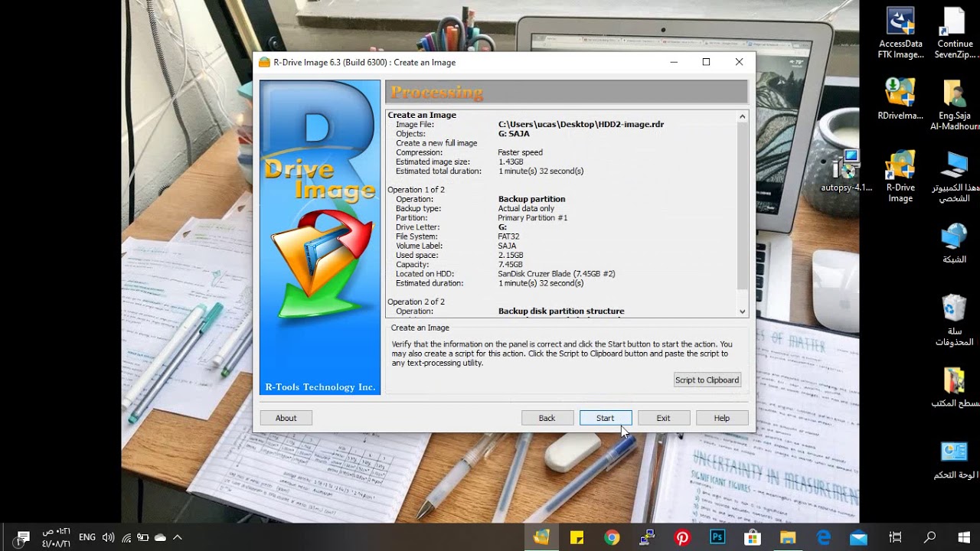Open This PC desktop icon
This screenshot has width=980, height=551.
(954, 177)
